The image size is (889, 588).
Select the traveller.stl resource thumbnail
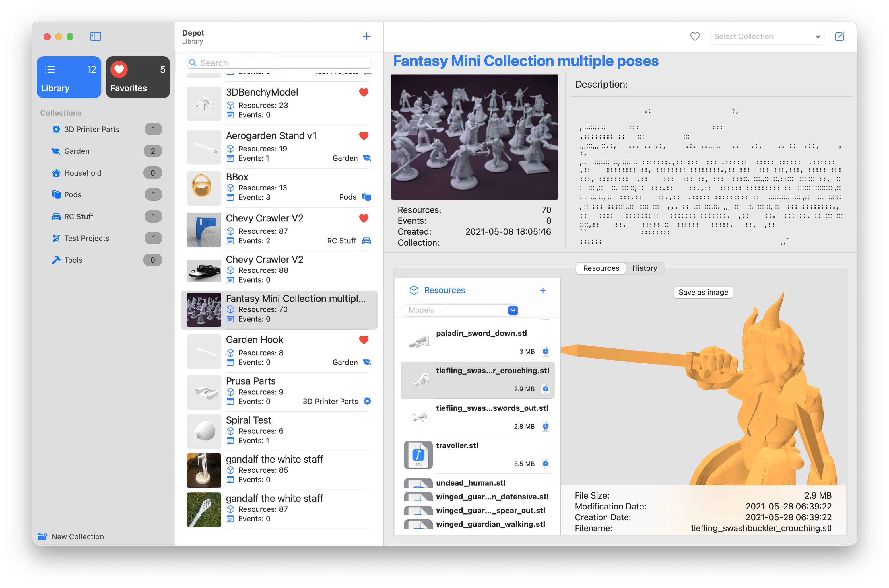418,455
